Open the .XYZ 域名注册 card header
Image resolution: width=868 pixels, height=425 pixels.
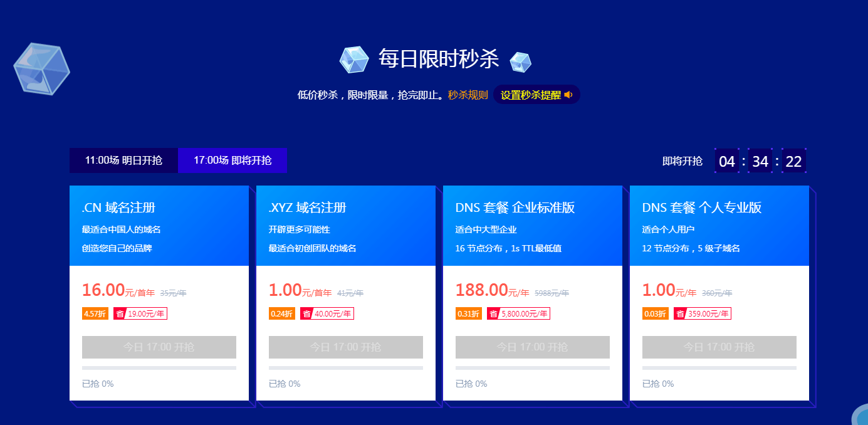coord(346,226)
